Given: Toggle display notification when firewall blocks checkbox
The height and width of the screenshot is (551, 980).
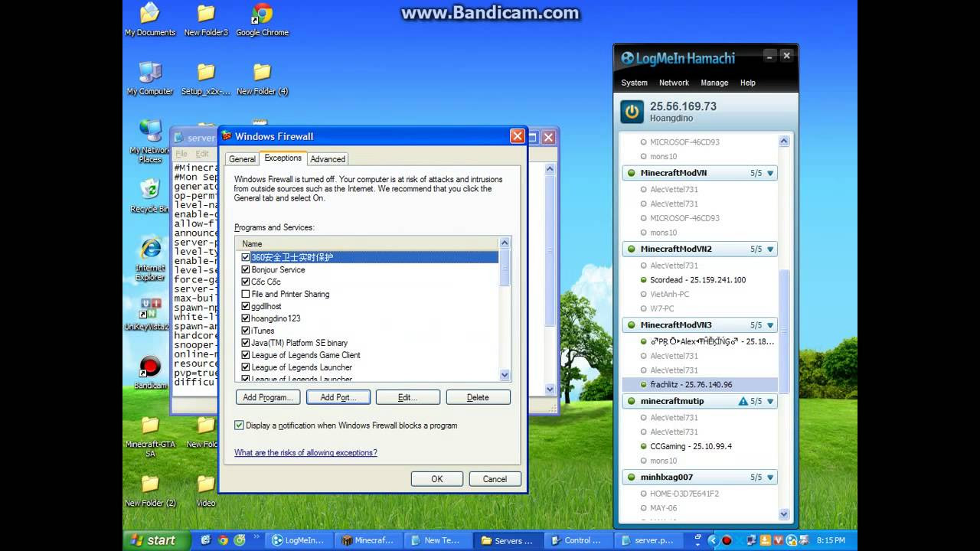Looking at the screenshot, I should pos(239,425).
